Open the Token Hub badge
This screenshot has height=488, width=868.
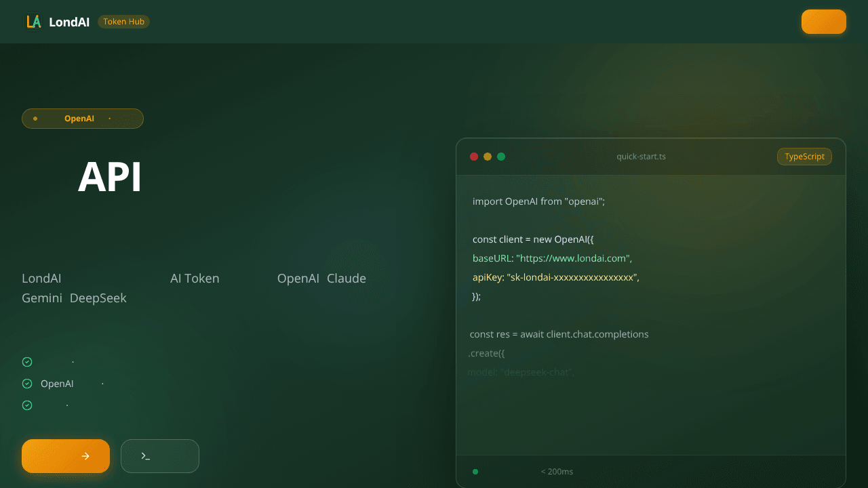[x=123, y=22]
